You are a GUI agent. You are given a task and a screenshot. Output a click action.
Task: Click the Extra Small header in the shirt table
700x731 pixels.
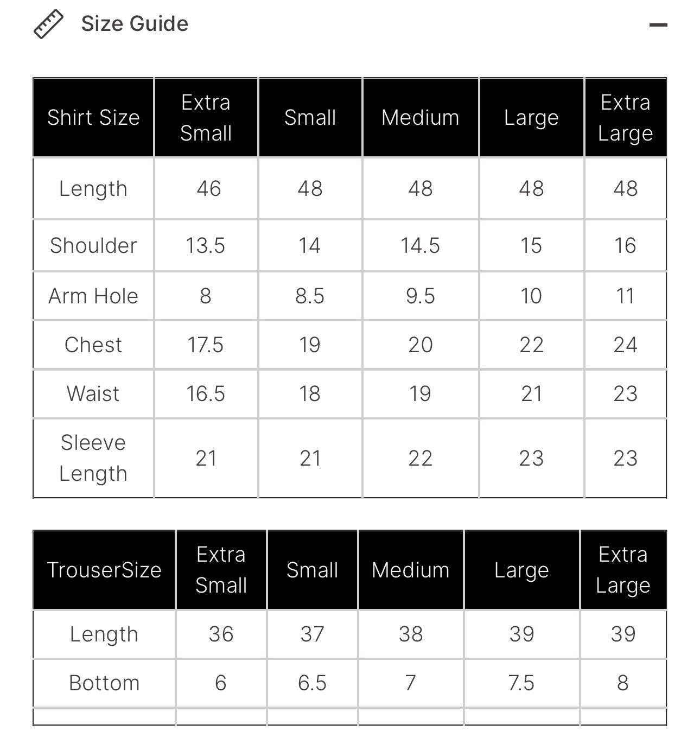(206, 118)
